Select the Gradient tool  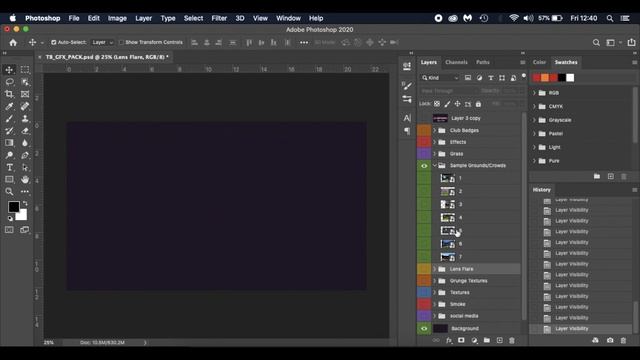[9, 143]
